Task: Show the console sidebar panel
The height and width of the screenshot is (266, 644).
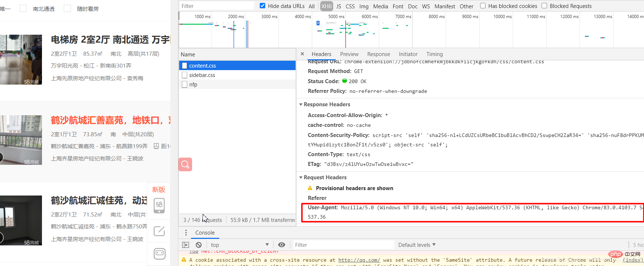Action: [186, 245]
